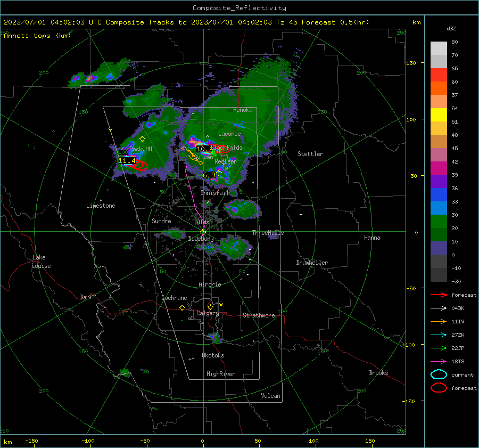Click the 11.4 storm top annotation
Image resolution: width=479 pixels, height=448 pixels.
coord(127,160)
